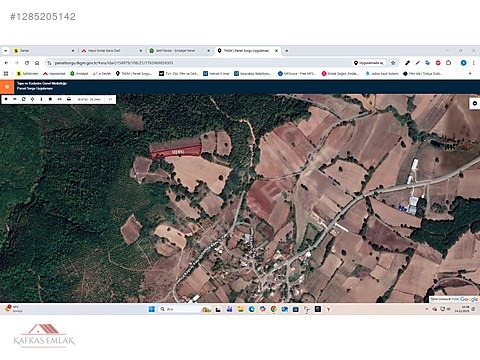
Task: Click the 'Uygulamada aç' button in address bar
Action: (368, 63)
